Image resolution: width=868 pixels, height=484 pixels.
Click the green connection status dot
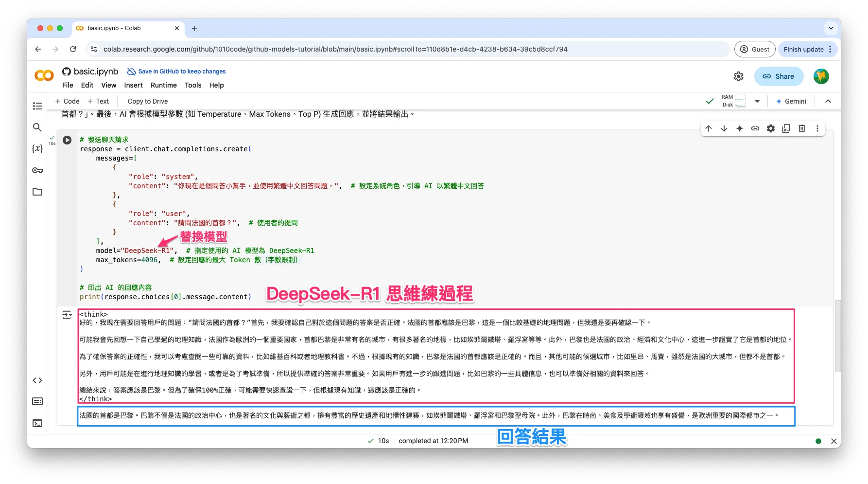coord(818,441)
